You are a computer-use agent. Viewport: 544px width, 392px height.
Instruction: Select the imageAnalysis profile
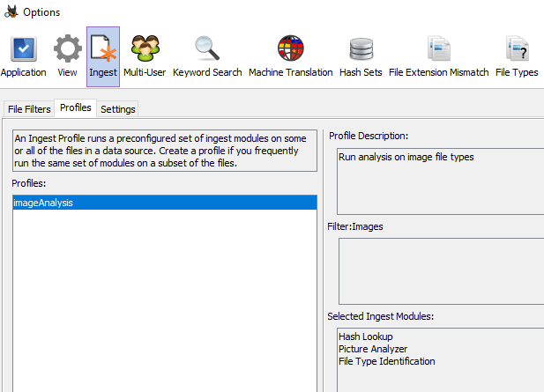click(163, 203)
